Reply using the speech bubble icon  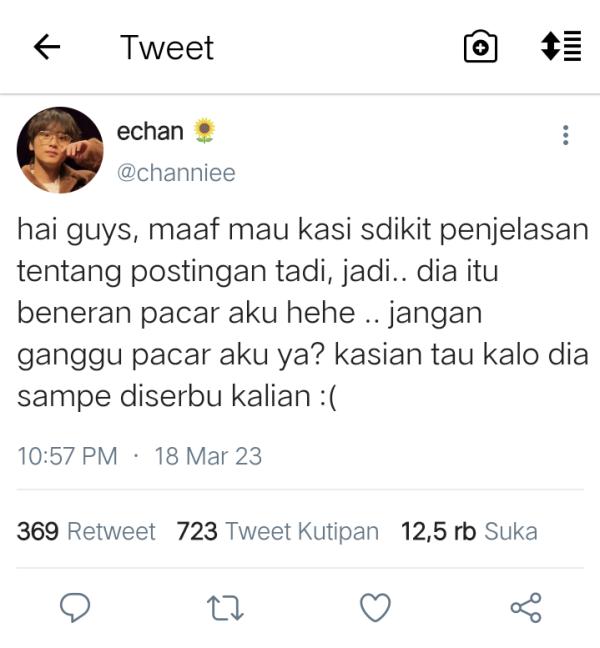point(75,608)
